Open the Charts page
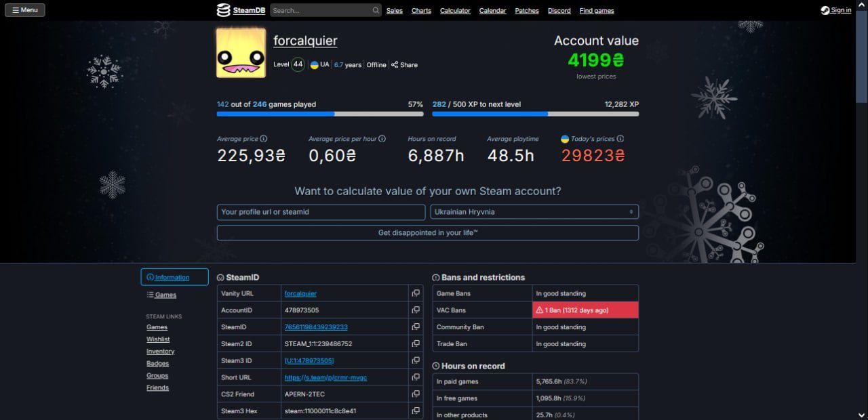This screenshot has width=868, height=420. click(x=421, y=11)
